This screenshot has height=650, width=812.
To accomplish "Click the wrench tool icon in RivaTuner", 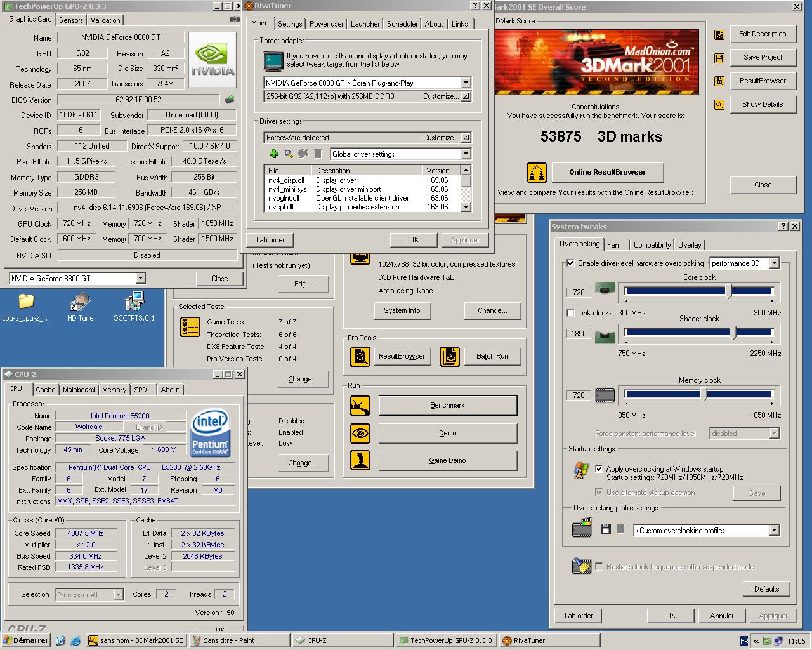I will pyautogui.click(x=303, y=154).
